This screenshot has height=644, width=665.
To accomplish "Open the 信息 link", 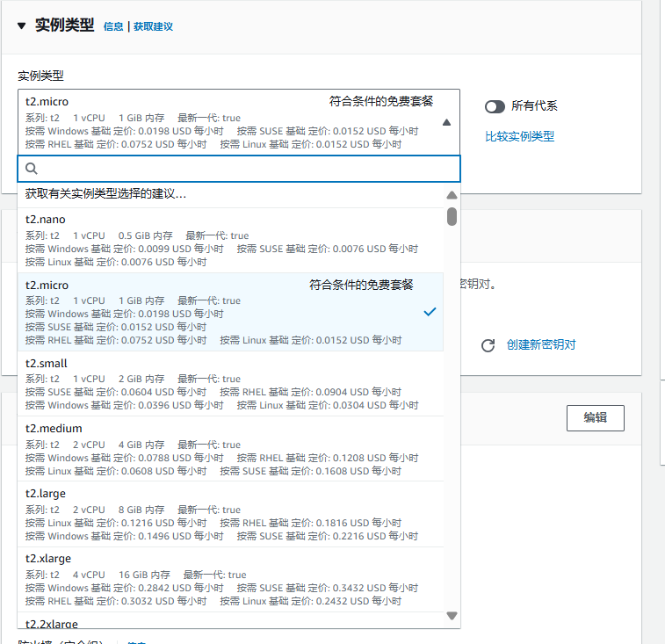I will (113, 26).
